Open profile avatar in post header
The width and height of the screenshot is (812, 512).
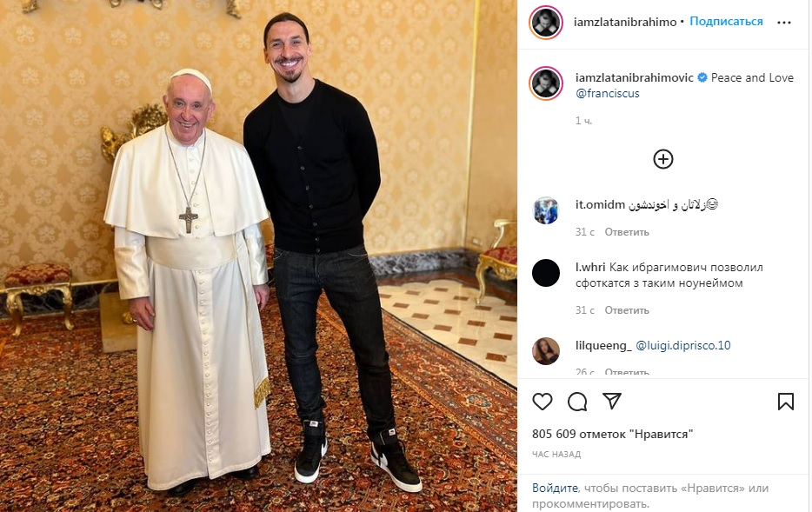click(x=546, y=23)
